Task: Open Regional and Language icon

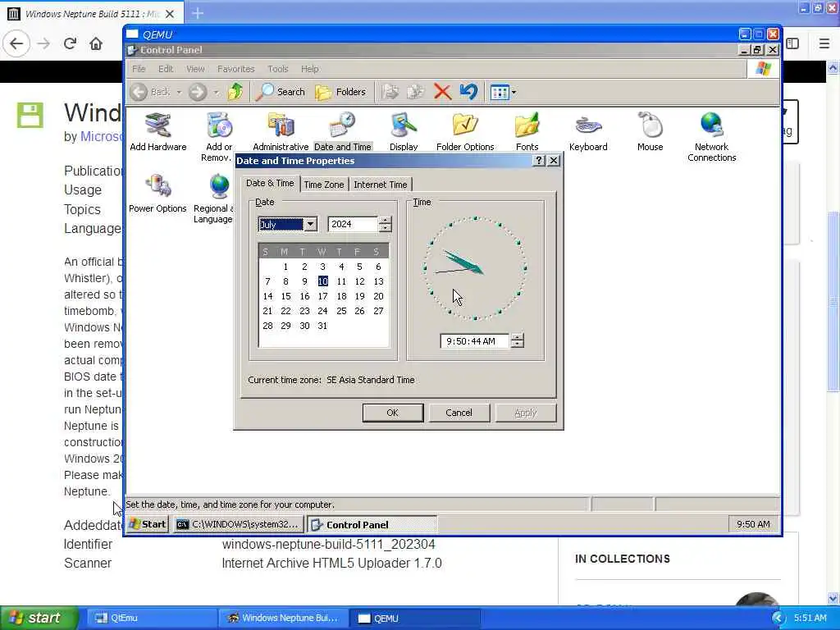Action: coord(213,199)
